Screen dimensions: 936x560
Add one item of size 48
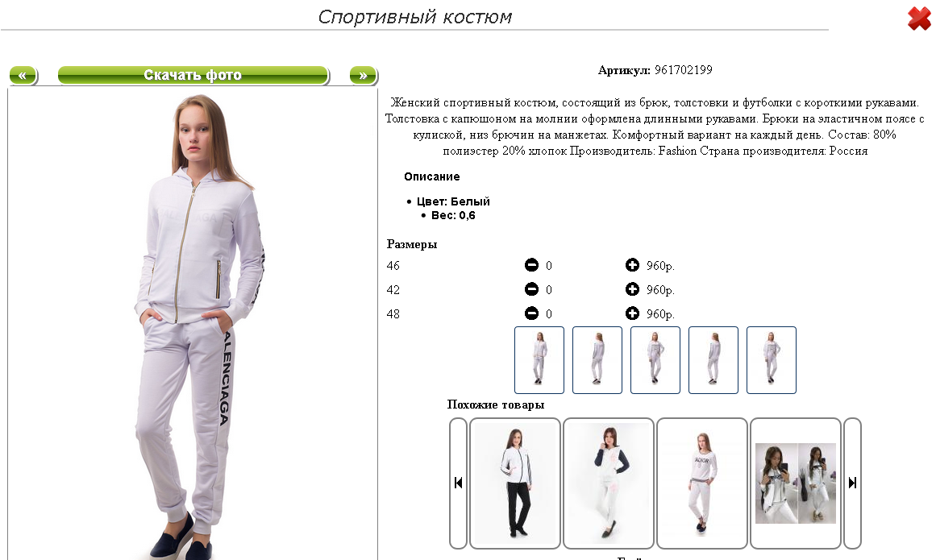[632, 313]
